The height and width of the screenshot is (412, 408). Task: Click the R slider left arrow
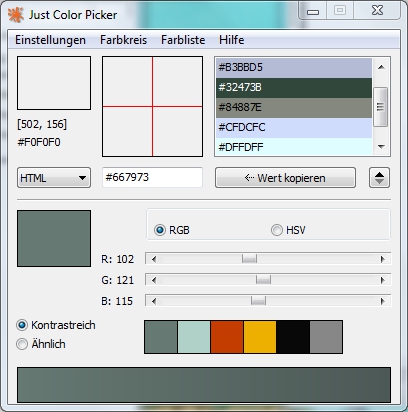coord(154,259)
